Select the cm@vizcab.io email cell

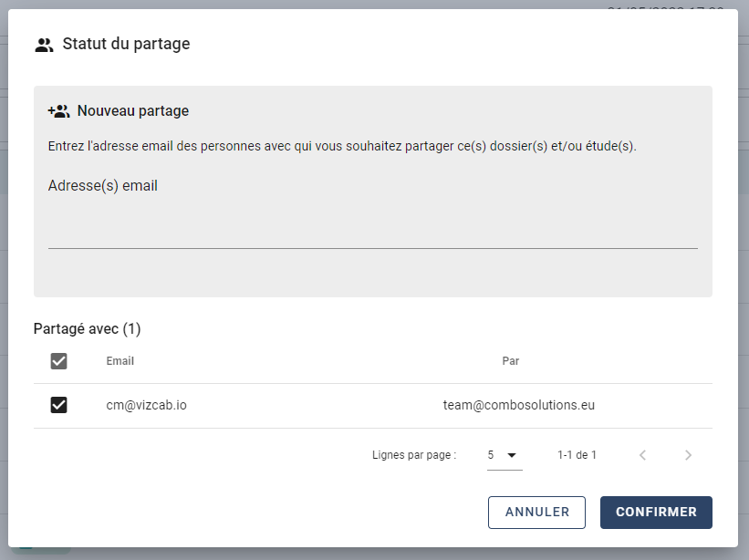click(x=146, y=405)
